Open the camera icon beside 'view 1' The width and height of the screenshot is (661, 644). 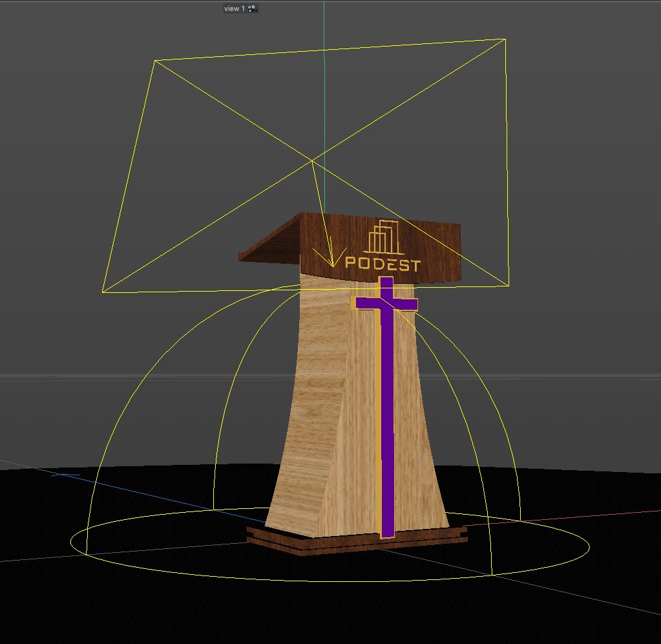[253, 8]
